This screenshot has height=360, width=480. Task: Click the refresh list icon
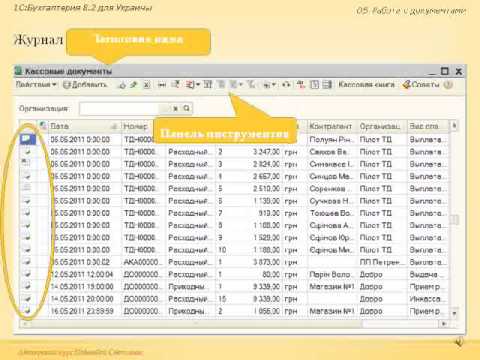[x=286, y=85]
